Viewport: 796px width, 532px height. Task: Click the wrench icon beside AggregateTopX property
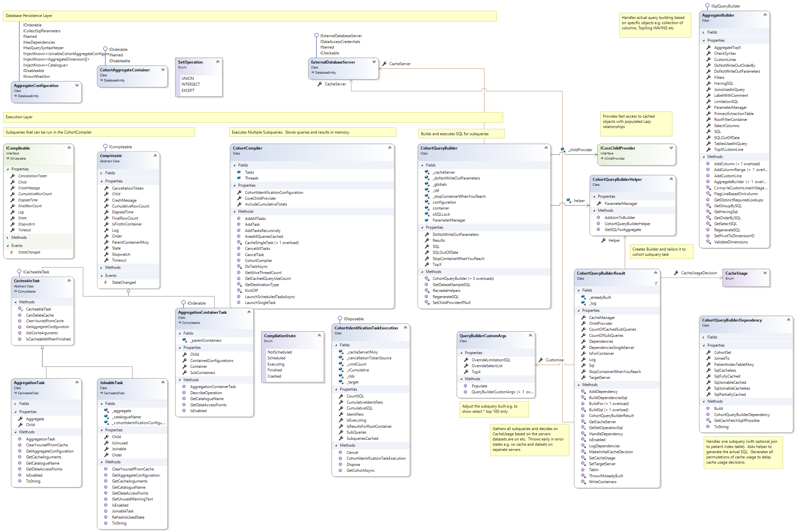[708, 48]
